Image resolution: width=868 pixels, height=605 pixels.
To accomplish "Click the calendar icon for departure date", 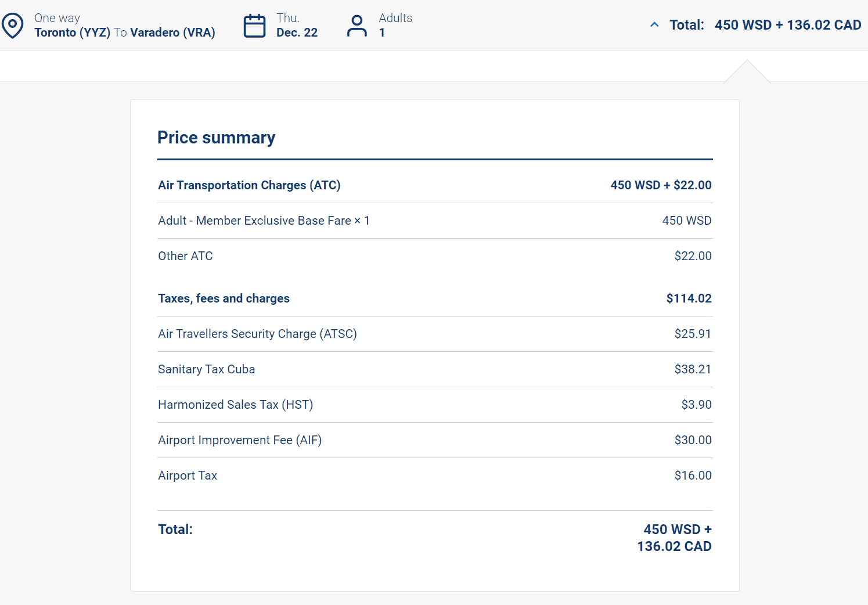I will (254, 26).
